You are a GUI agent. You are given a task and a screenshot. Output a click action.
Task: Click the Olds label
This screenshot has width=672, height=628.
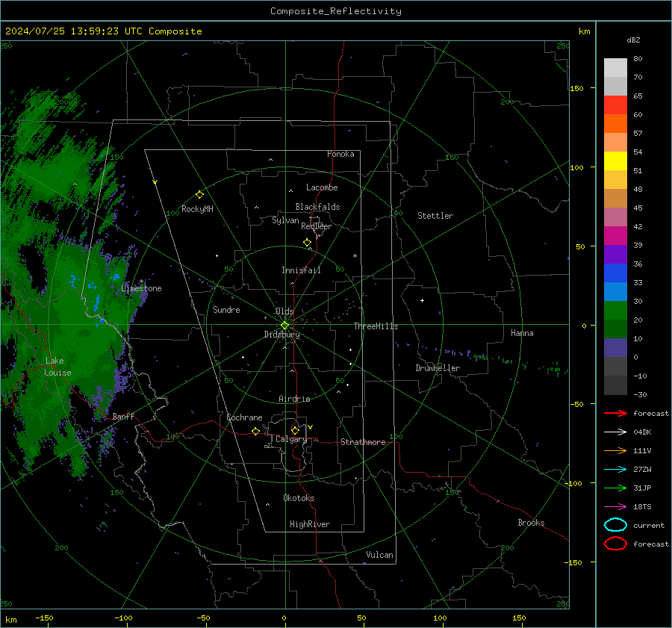coord(284,311)
